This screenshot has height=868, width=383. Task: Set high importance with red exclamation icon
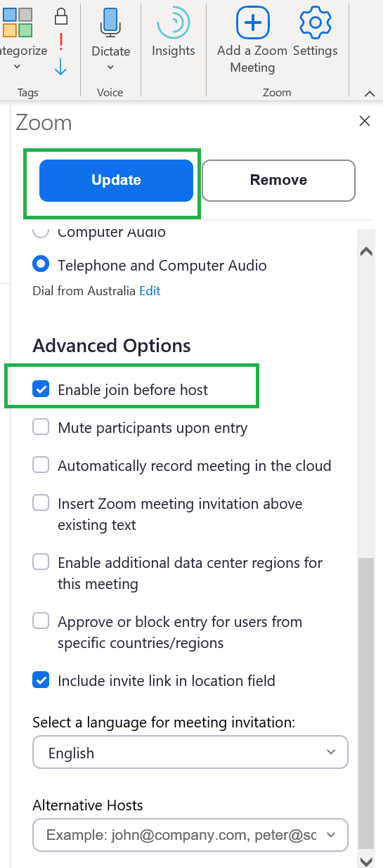(x=61, y=42)
